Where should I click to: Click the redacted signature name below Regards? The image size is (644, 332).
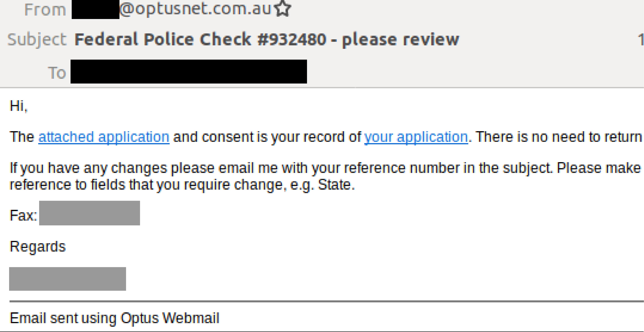click(67, 279)
